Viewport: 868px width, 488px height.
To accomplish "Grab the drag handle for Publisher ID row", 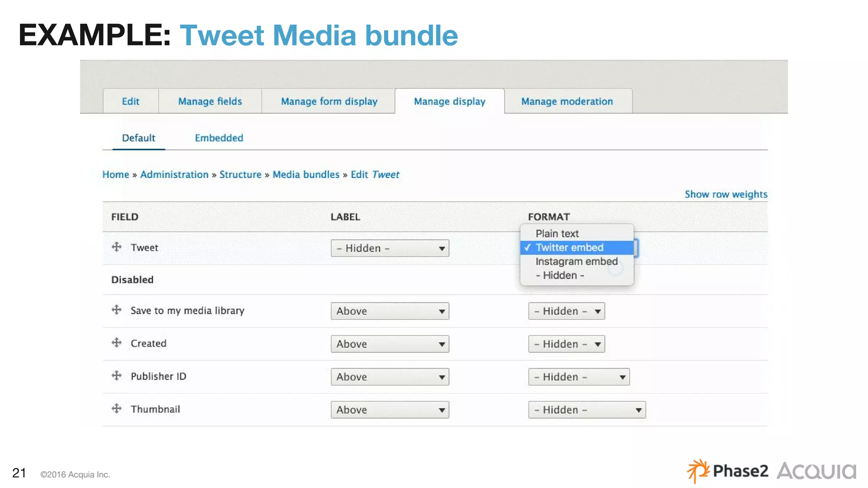I will point(117,376).
